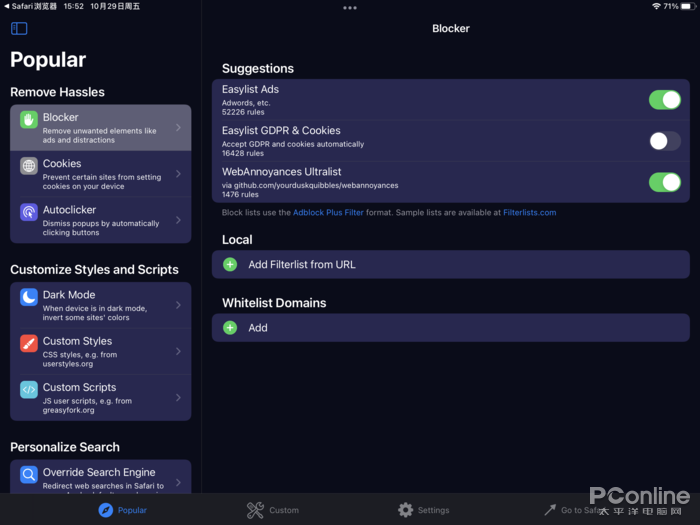The width and height of the screenshot is (700, 525).
Task: Click the "Easylist GDPR & Cookies" title
Action: point(281,130)
